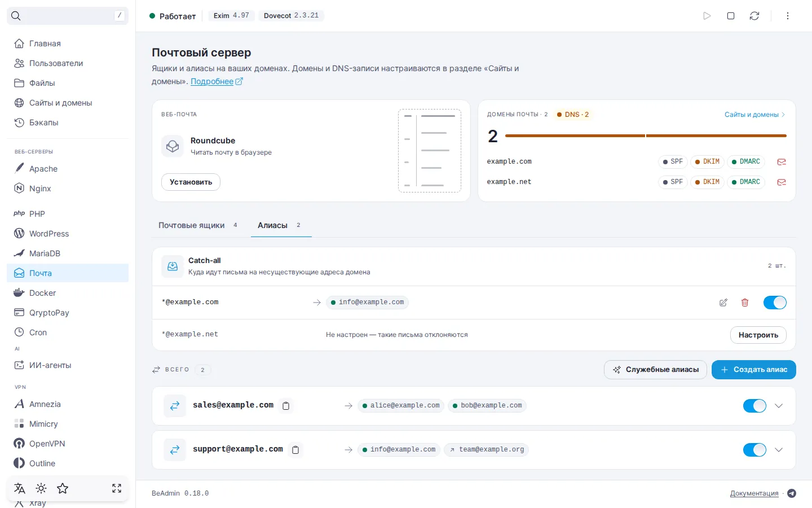Expand the support@example.com alias row
Image resolution: width=812 pixels, height=508 pixels.
[779, 450]
